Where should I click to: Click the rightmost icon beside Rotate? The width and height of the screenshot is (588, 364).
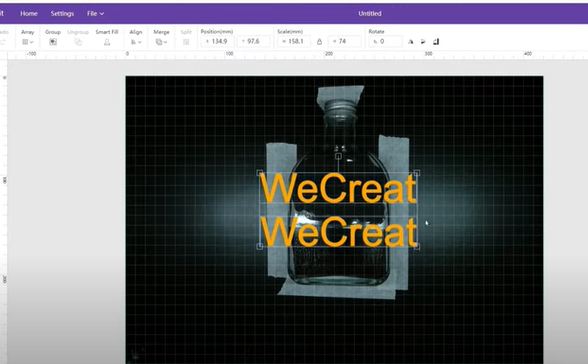point(436,42)
